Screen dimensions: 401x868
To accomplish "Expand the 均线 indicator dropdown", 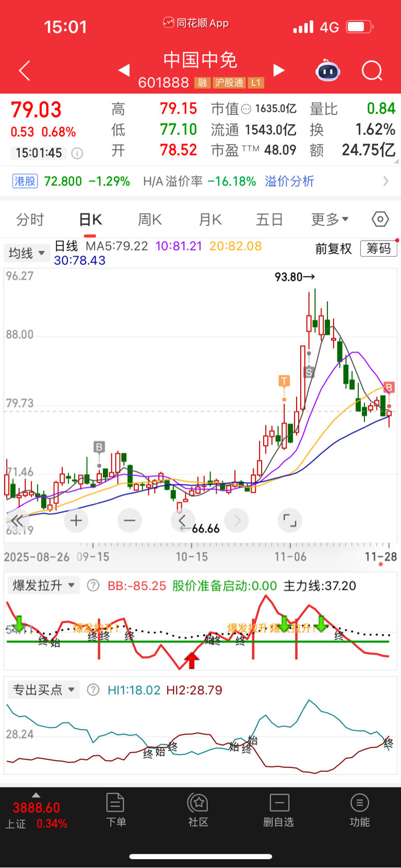I will [x=27, y=253].
